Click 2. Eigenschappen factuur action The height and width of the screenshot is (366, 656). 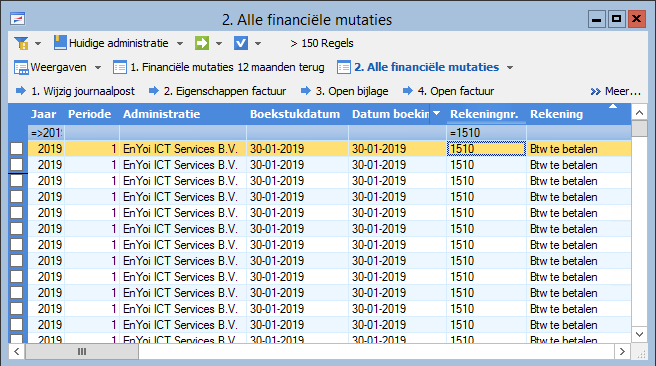225,91
